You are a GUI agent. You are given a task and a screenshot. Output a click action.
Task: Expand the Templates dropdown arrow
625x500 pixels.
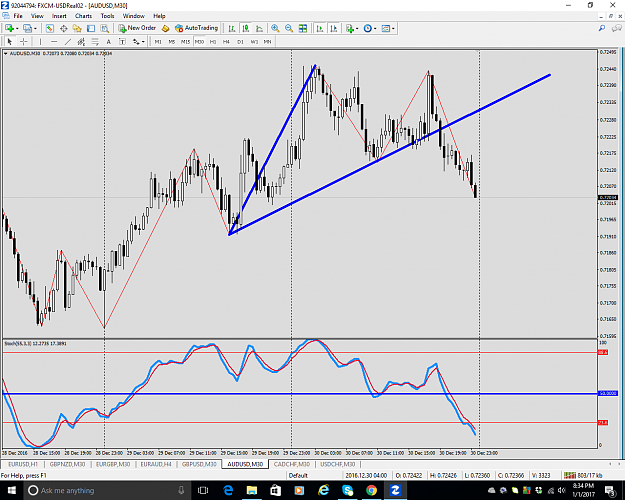click(x=393, y=29)
